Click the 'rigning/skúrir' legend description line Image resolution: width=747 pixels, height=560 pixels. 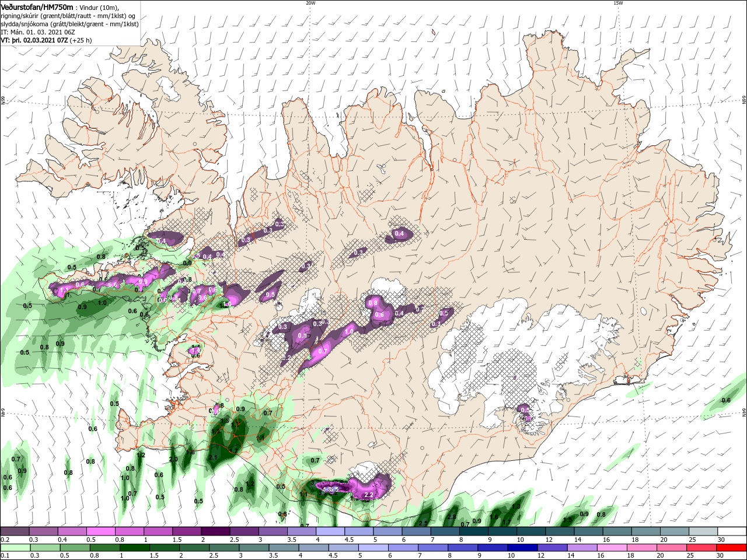click(x=69, y=15)
